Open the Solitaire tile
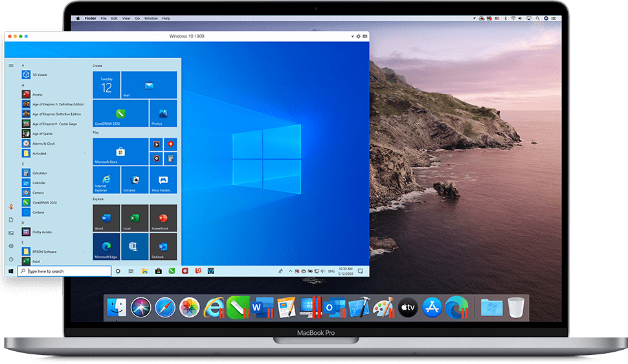628x364 pixels. tap(135, 180)
